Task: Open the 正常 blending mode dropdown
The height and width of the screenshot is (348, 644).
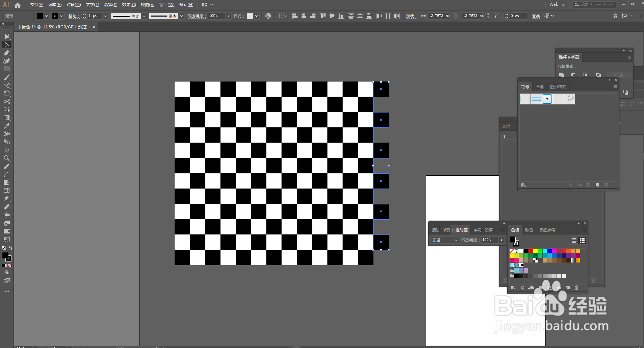Action: pos(445,240)
